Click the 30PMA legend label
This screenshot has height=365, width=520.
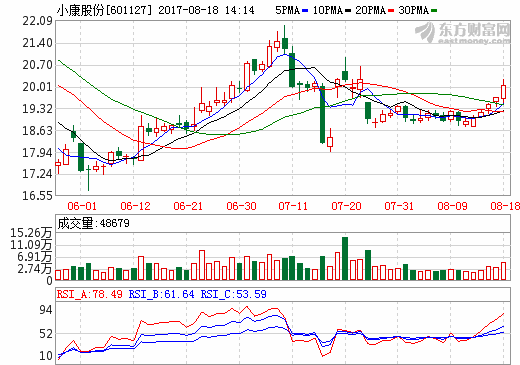(x=413, y=10)
